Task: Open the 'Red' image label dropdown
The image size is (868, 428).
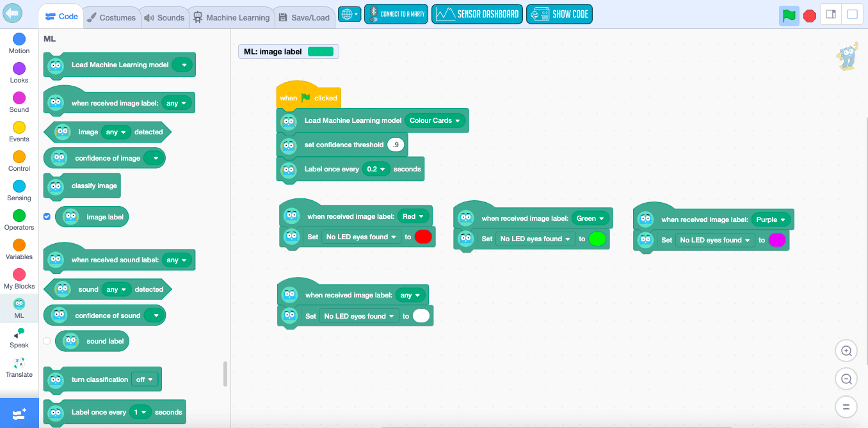Action: click(x=414, y=216)
